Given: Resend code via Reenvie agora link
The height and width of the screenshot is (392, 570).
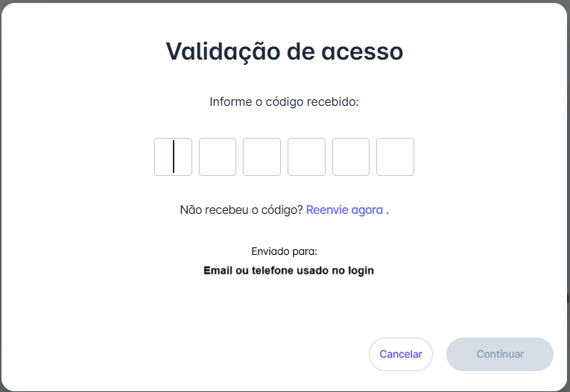Looking at the screenshot, I should pyautogui.click(x=344, y=210).
